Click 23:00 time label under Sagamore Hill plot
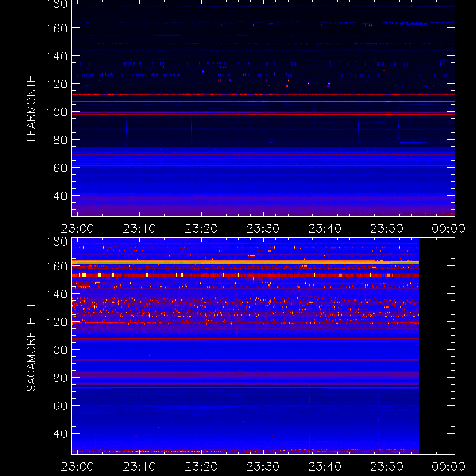The height and width of the screenshot is (476, 476). pyautogui.click(x=78, y=466)
